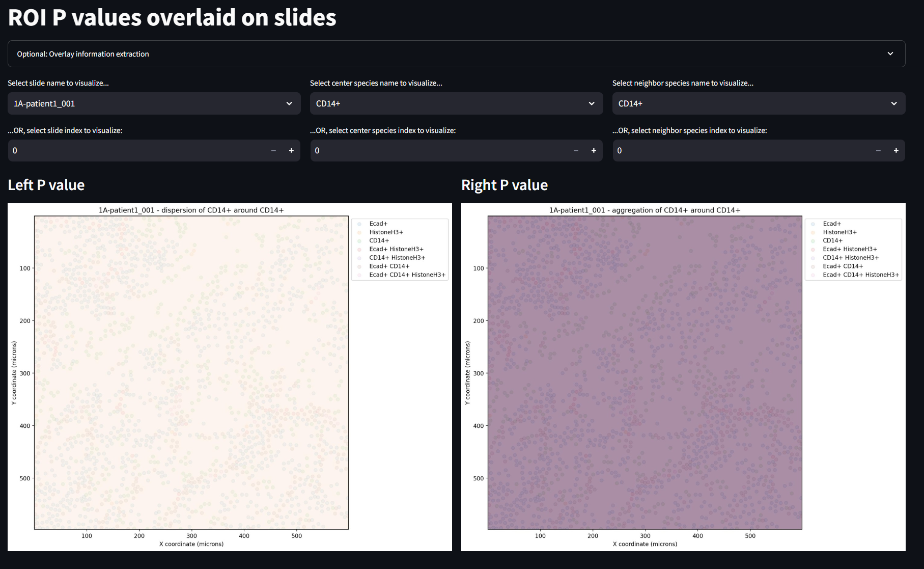The width and height of the screenshot is (924, 569).
Task: Click the chevron on overlay information expander
Action: click(x=890, y=54)
